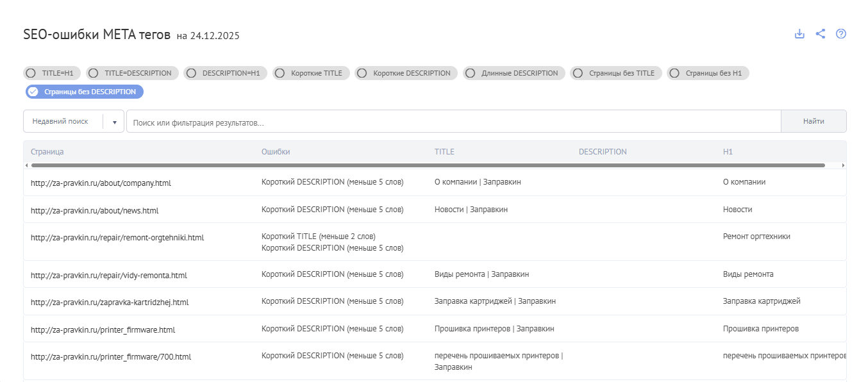Disable the Страницы без DESCRIPTION filter
Image resolution: width=868 pixels, height=382 pixels.
coord(85,92)
